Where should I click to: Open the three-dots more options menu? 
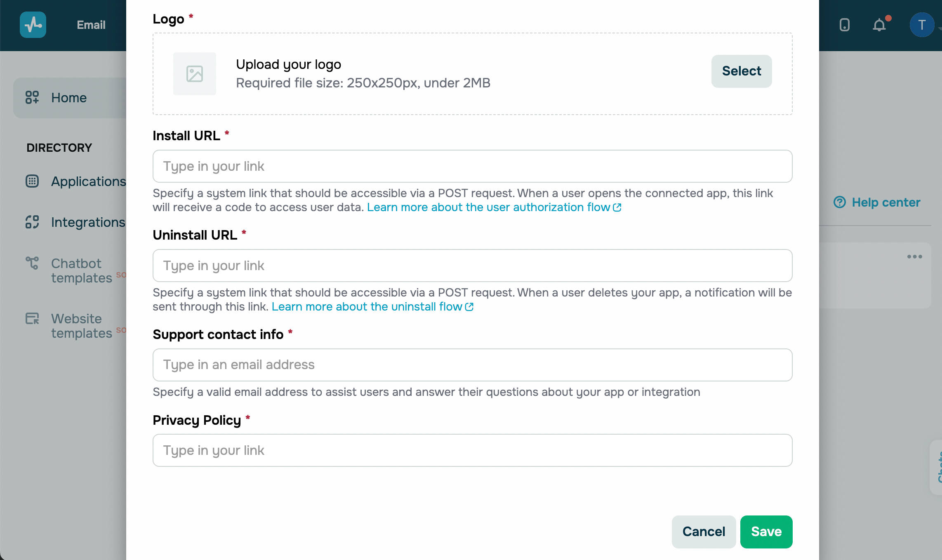tap(914, 257)
